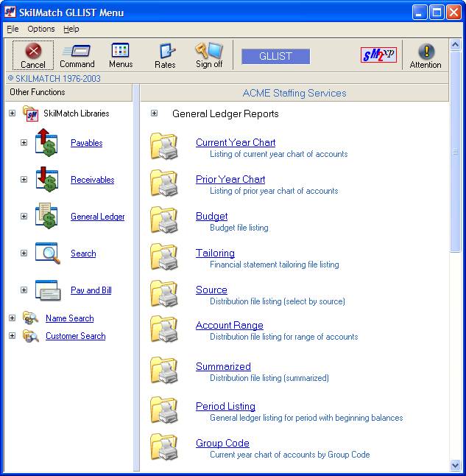Open the General Ledger link
Screen dimensions: 466x476
coord(98,217)
